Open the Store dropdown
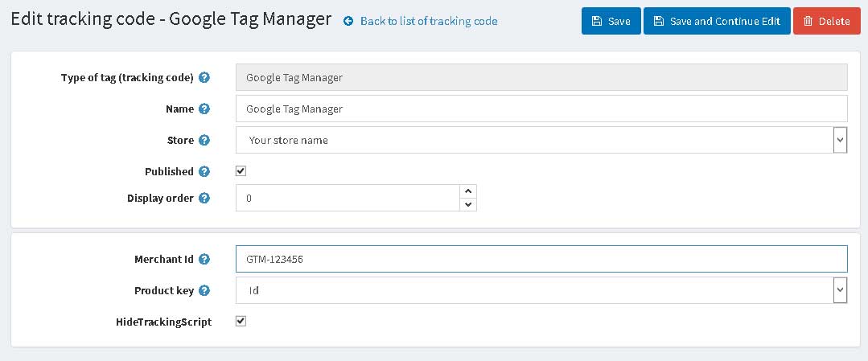This screenshot has width=868, height=361. [541, 140]
